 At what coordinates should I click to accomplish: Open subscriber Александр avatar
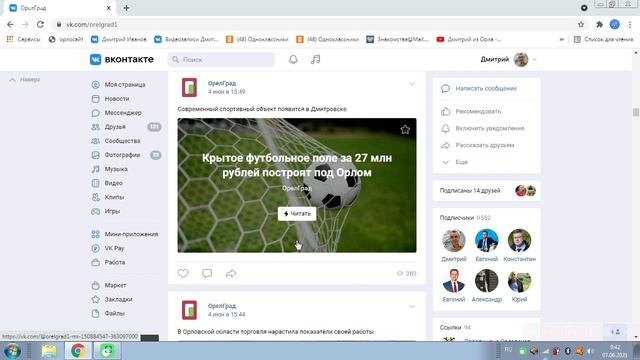pyautogui.click(x=487, y=280)
